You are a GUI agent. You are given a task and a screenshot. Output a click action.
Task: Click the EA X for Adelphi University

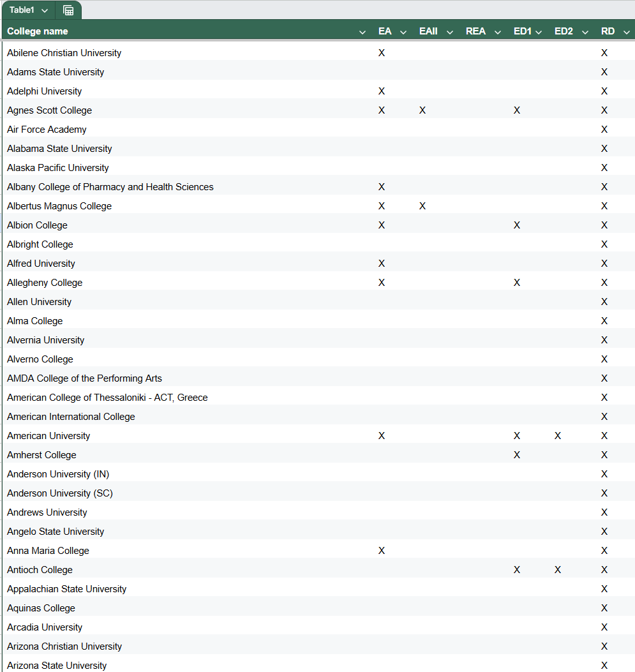tap(382, 91)
